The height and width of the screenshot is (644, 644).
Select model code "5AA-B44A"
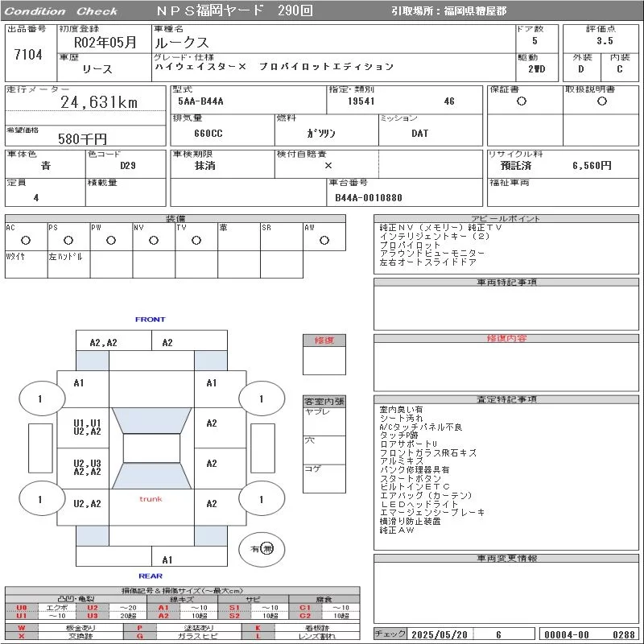200,101
